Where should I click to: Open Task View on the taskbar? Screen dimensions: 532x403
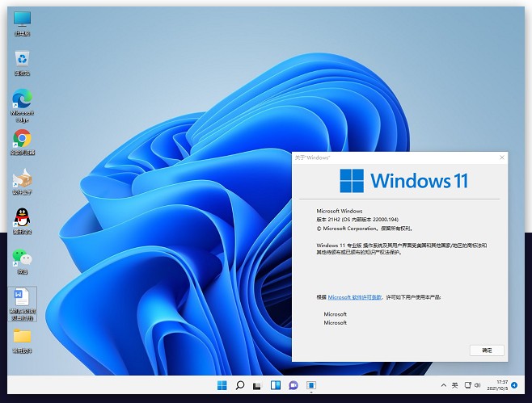click(x=257, y=386)
